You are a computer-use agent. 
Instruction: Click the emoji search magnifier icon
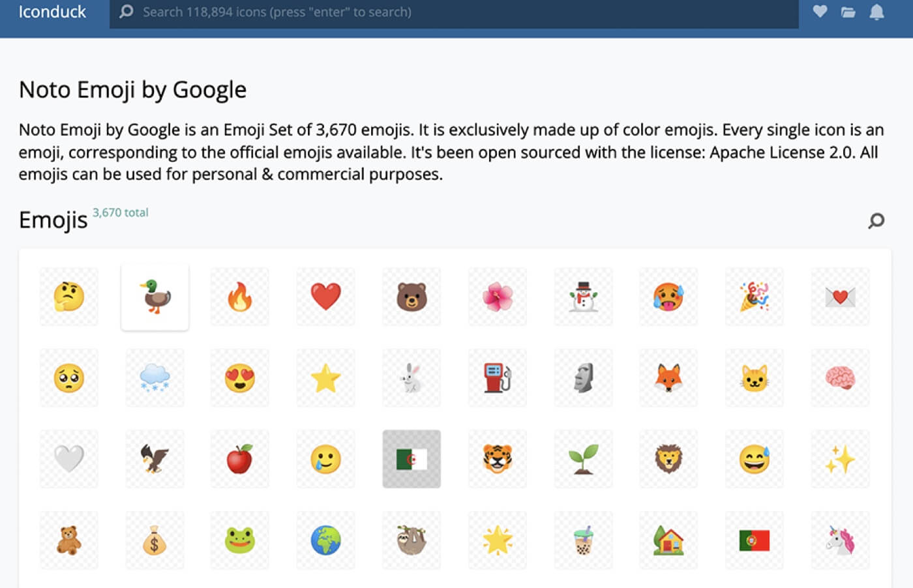[x=876, y=221]
